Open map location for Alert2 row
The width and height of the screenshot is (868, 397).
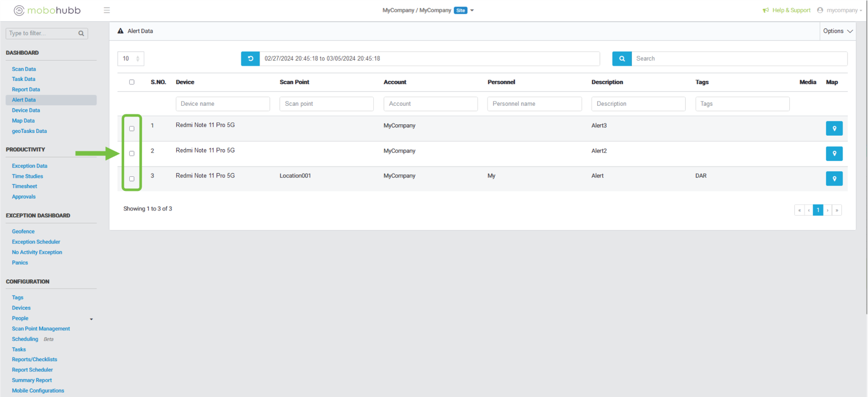pyautogui.click(x=834, y=153)
